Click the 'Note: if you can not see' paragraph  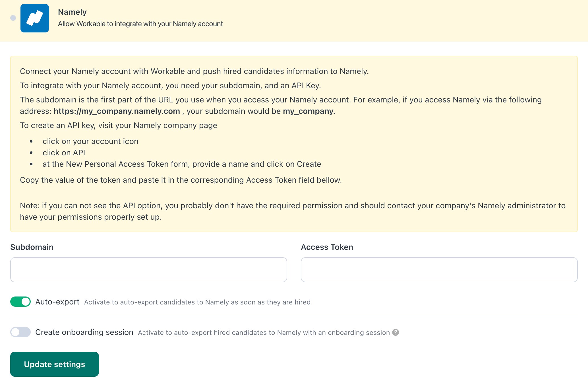(x=293, y=211)
